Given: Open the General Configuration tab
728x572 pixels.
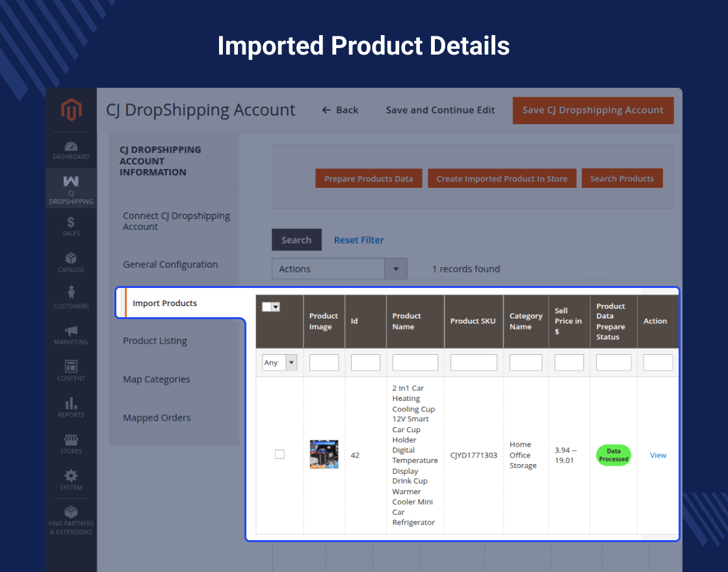Looking at the screenshot, I should tap(170, 265).
